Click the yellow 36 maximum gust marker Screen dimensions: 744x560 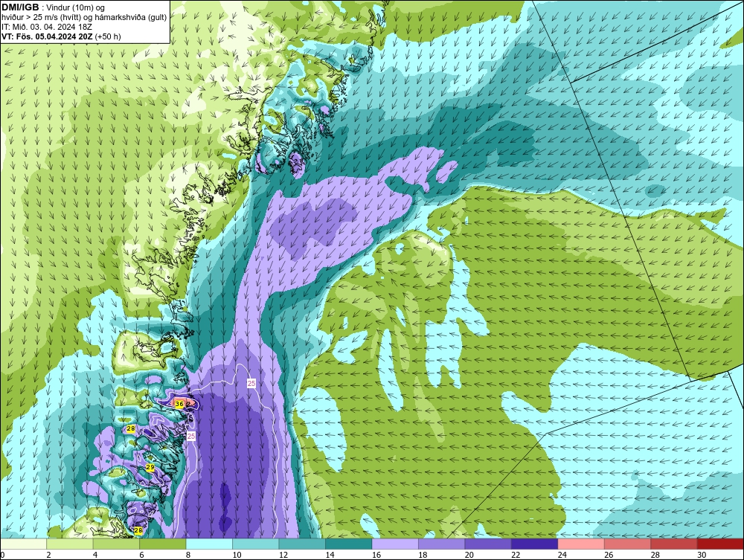click(179, 404)
